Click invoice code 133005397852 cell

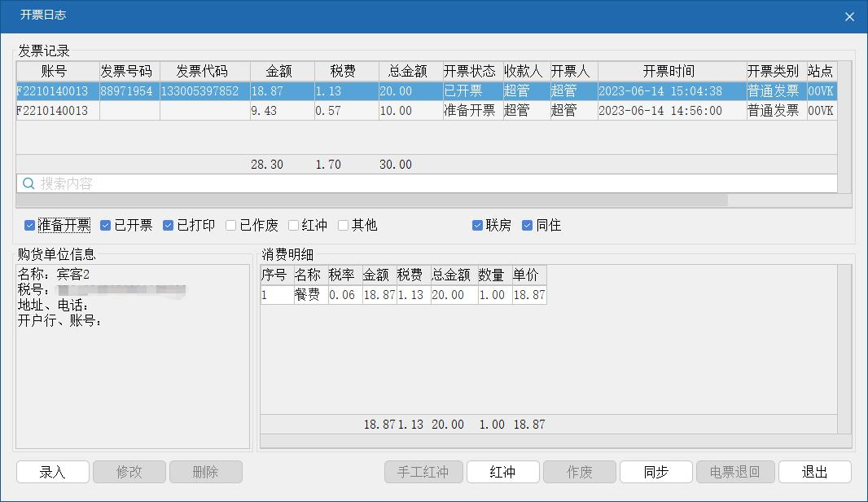205,91
